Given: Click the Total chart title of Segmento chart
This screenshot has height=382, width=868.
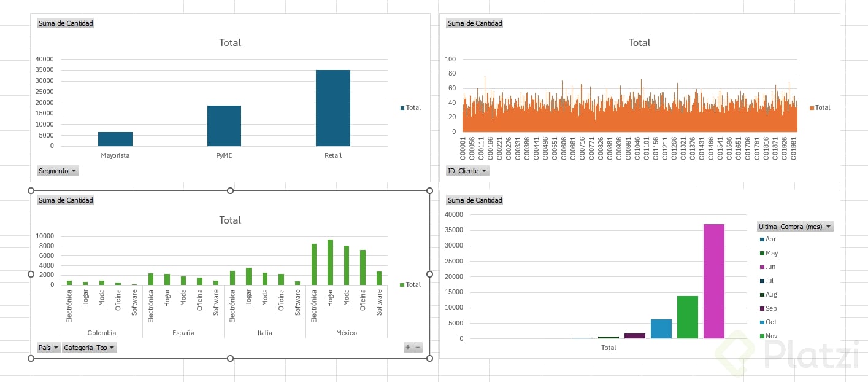Looking at the screenshot, I should [230, 43].
